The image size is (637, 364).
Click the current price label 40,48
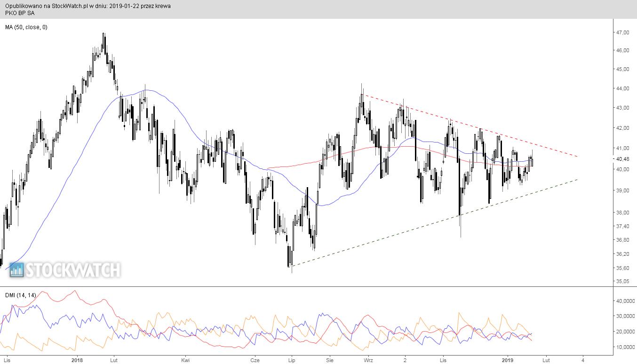coord(622,159)
